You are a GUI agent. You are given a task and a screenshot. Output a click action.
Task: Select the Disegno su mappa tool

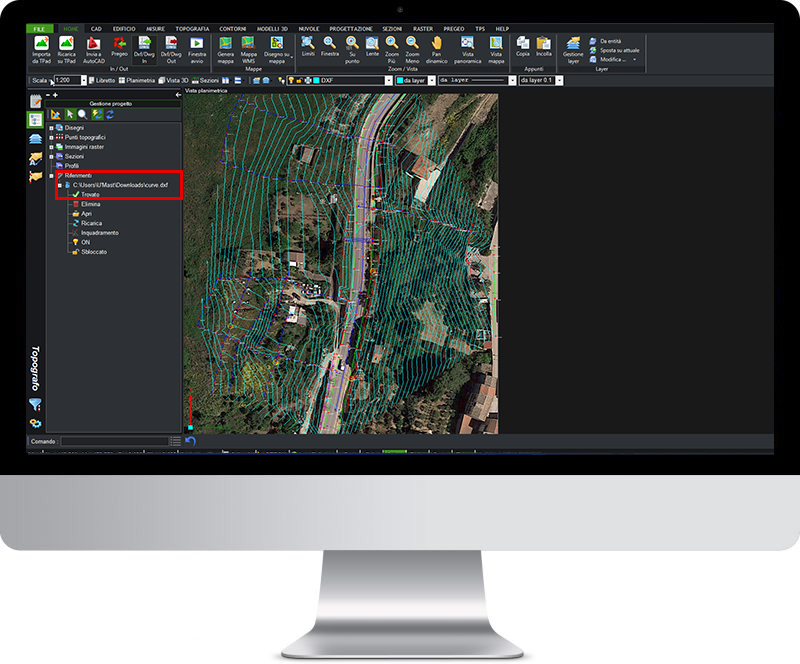click(x=275, y=44)
